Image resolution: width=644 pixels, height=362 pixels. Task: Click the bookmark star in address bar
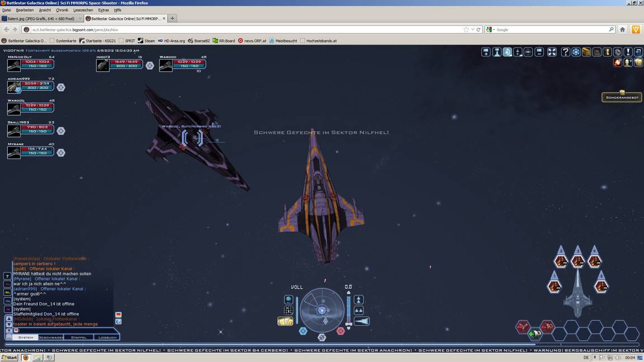point(466,30)
